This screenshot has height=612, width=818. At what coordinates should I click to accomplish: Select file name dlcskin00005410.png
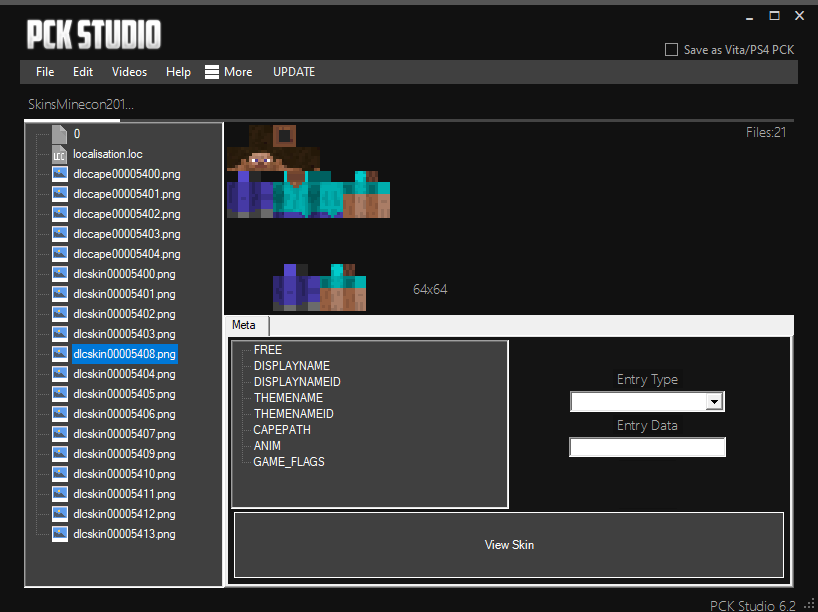coord(124,474)
